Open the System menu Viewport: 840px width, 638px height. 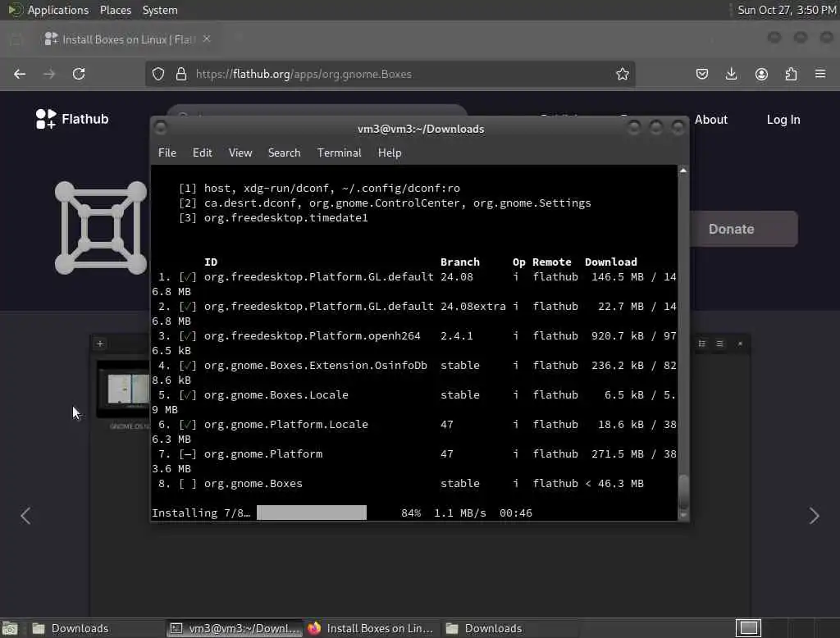(160, 10)
